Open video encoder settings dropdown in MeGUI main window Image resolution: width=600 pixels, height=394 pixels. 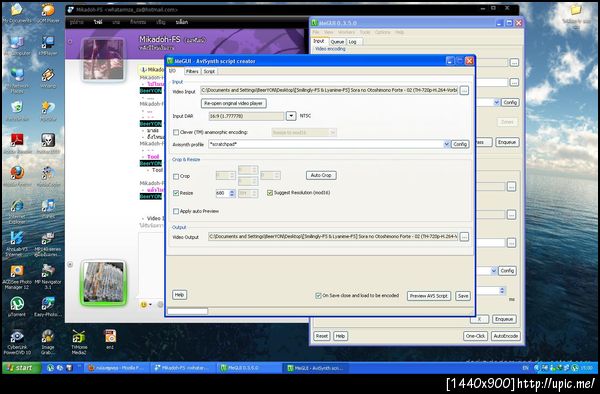[x=496, y=102]
